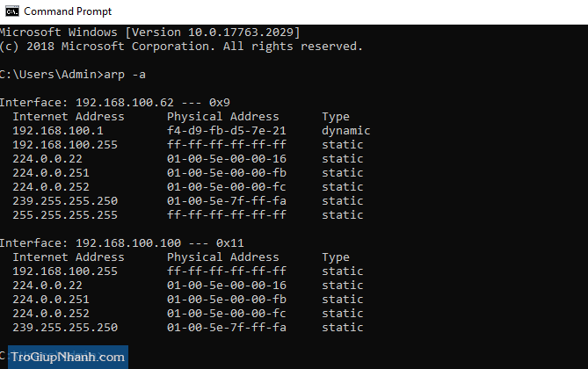Select 239.255.255.250 in the first interface table
The height and width of the screenshot is (369, 588).
[x=65, y=200]
